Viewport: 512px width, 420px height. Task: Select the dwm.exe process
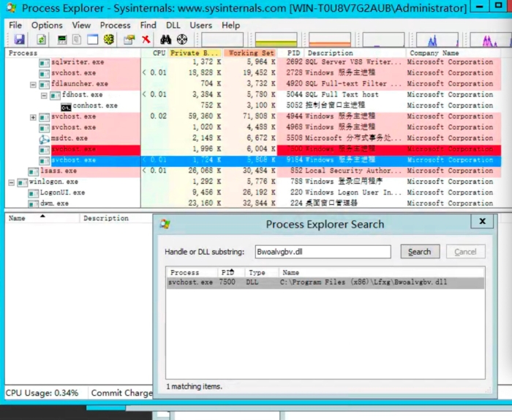[253, 203]
